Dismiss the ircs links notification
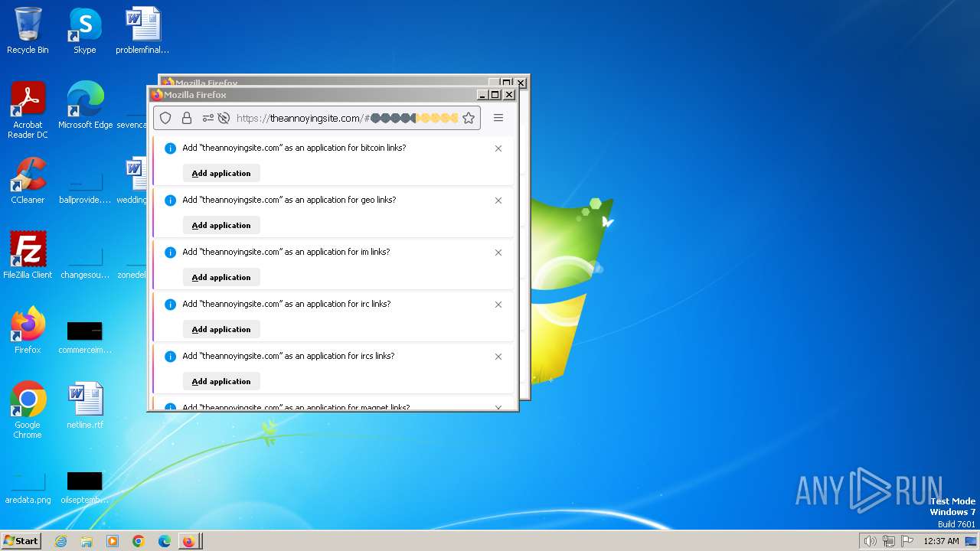 [x=498, y=357]
